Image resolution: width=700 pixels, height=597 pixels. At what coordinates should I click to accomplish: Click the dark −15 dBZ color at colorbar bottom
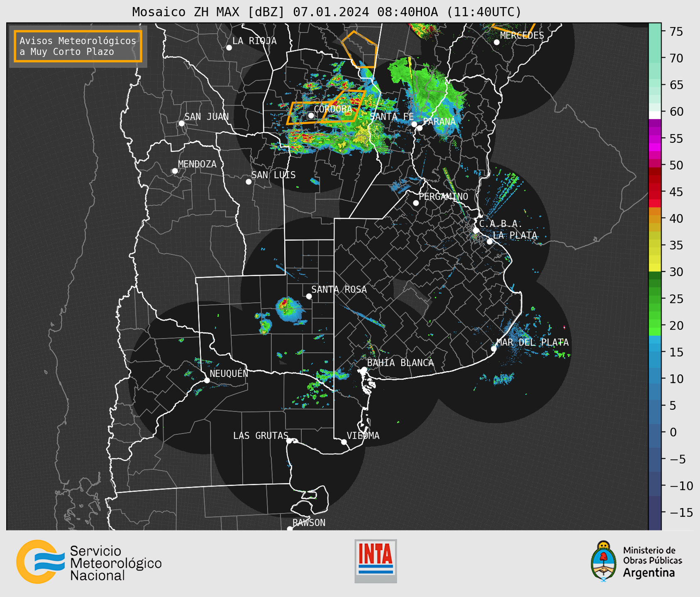pos(655,512)
